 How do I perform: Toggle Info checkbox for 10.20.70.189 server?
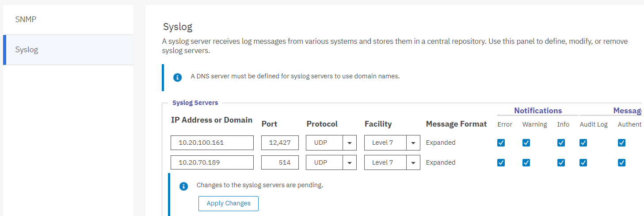[x=561, y=162]
